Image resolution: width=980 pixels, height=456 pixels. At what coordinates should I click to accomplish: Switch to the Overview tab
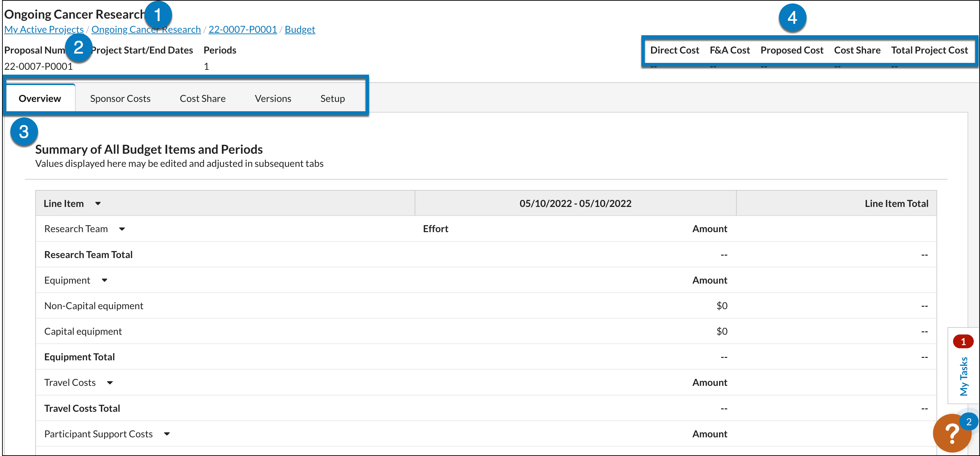pos(40,98)
